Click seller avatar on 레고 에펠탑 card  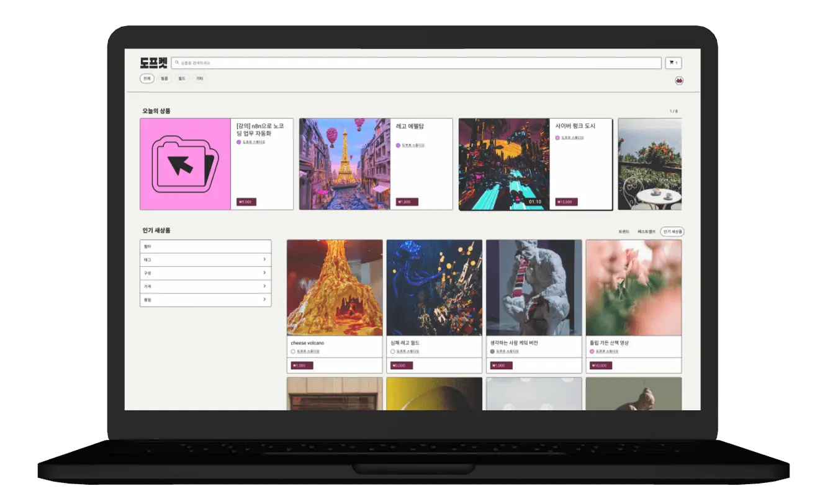point(398,145)
